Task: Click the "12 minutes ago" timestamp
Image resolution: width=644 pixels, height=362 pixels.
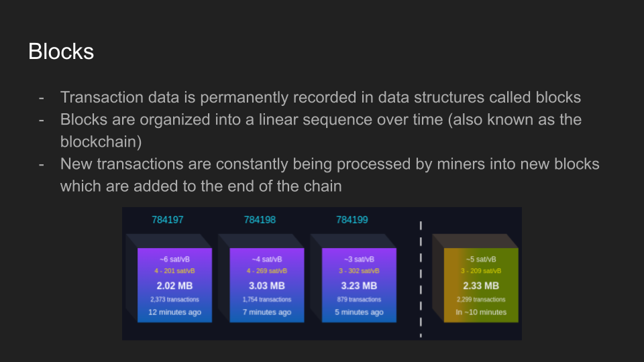Action: [174, 312]
